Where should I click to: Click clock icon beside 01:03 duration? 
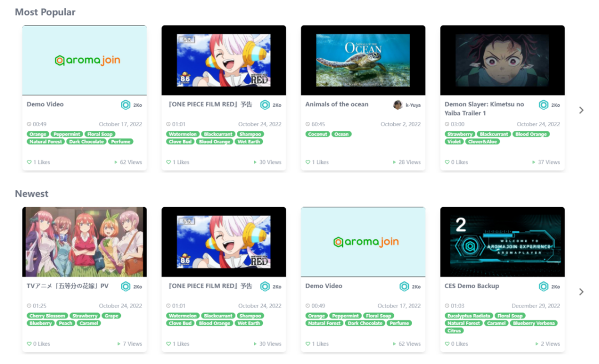coord(447,306)
